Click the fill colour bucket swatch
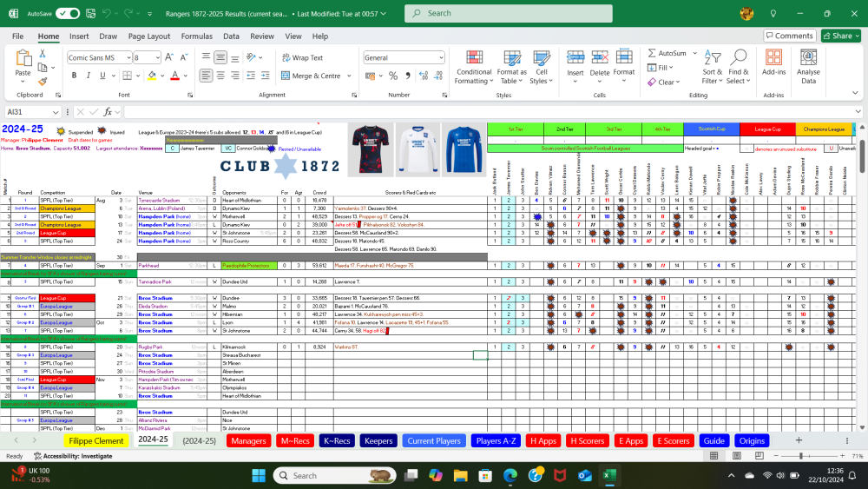 click(152, 76)
